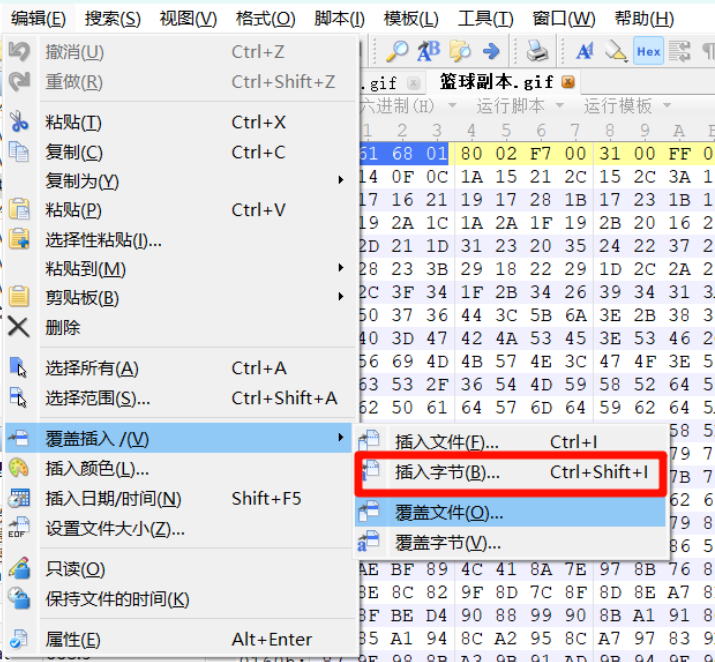Viewport: 715px width, 662px height.
Task: Expand the 剪贴板(B) submenu
Action: 180,298
